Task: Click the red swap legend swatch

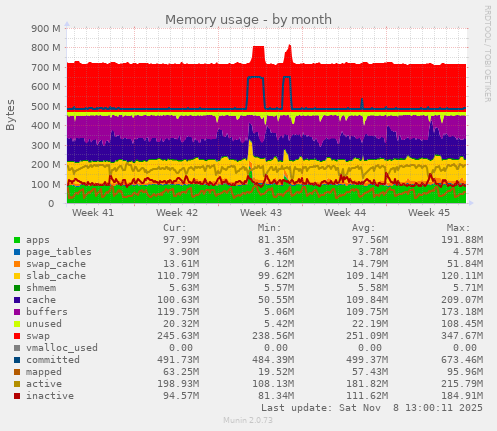Action: (17, 336)
